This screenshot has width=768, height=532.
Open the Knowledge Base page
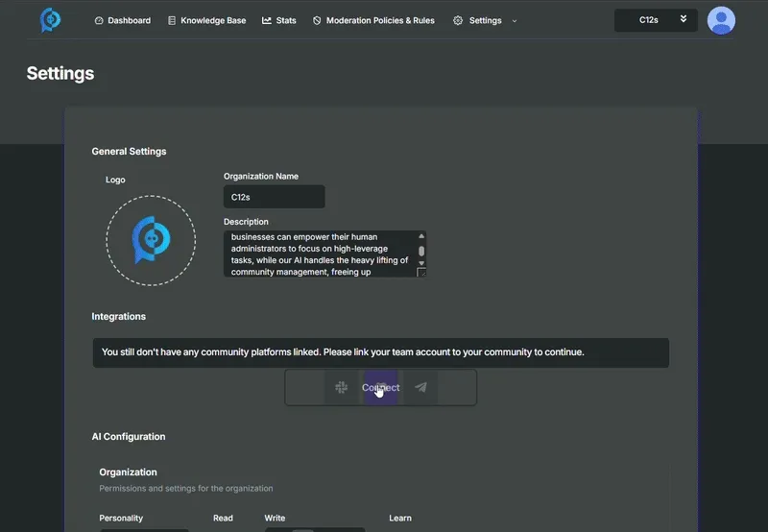pos(213,20)
